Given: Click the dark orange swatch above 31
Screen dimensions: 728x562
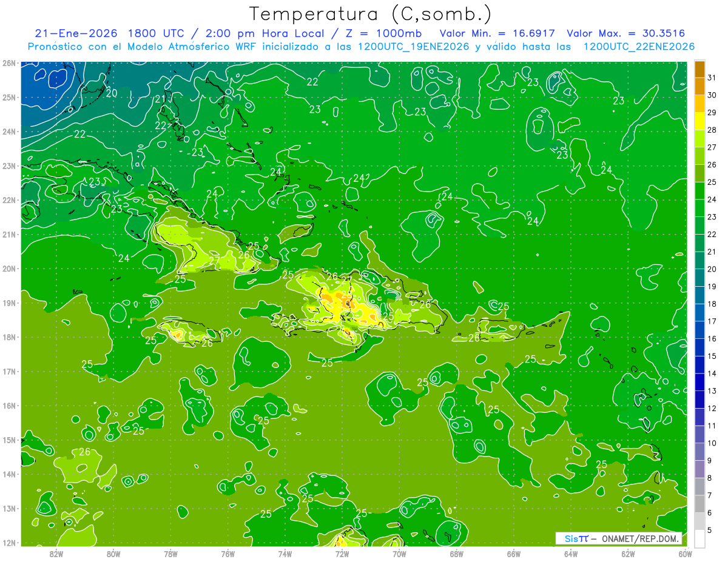Looking at the screenshot, I should tap(699, 69).
